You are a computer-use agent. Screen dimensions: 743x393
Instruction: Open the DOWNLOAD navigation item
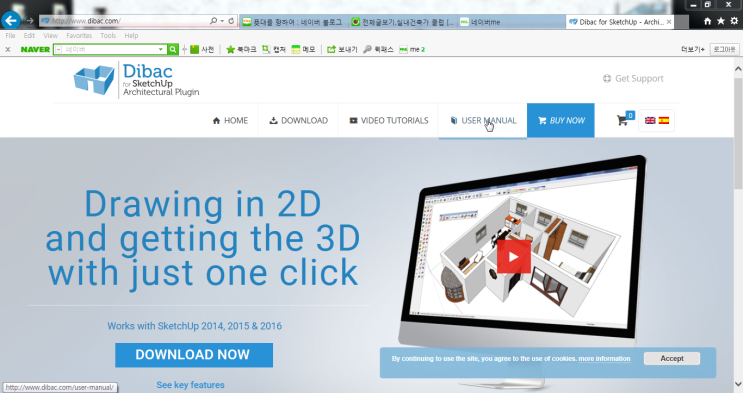299,120
